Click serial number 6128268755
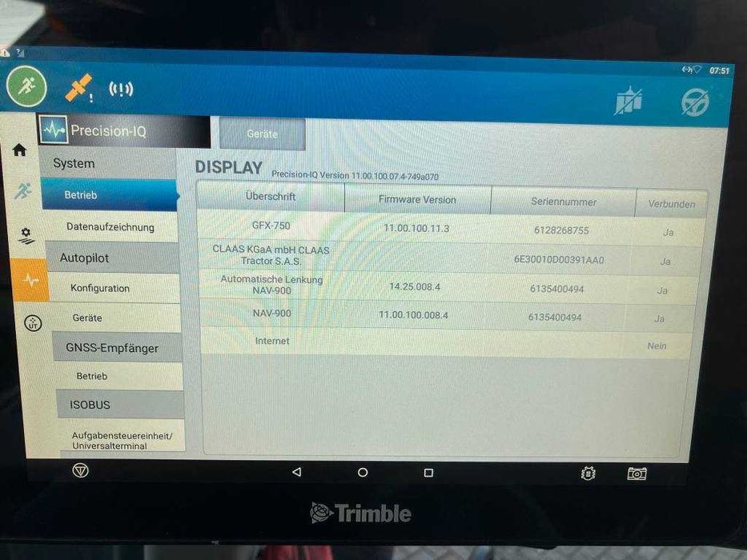Viewport: 747px width, 560px height. [561, 230]
